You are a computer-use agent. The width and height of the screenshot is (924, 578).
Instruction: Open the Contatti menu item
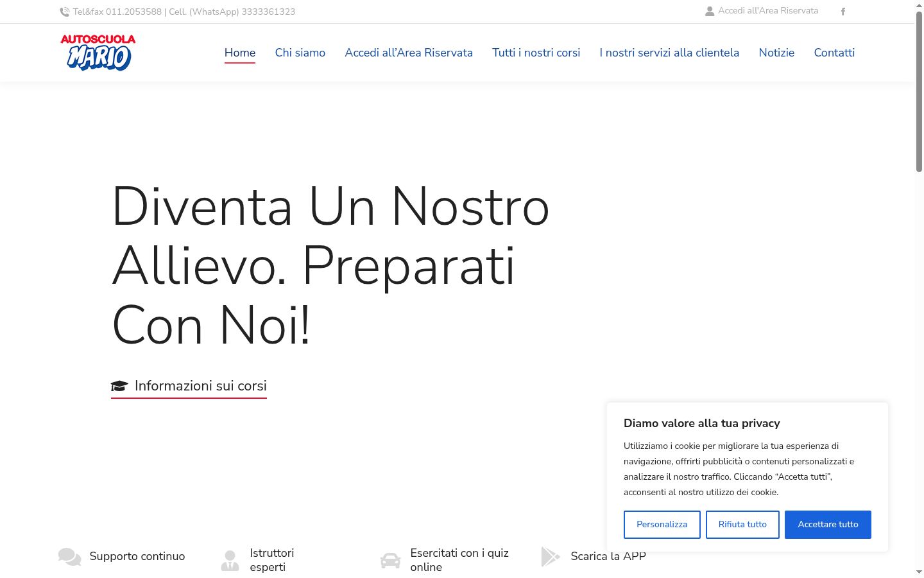click(834, 53)
